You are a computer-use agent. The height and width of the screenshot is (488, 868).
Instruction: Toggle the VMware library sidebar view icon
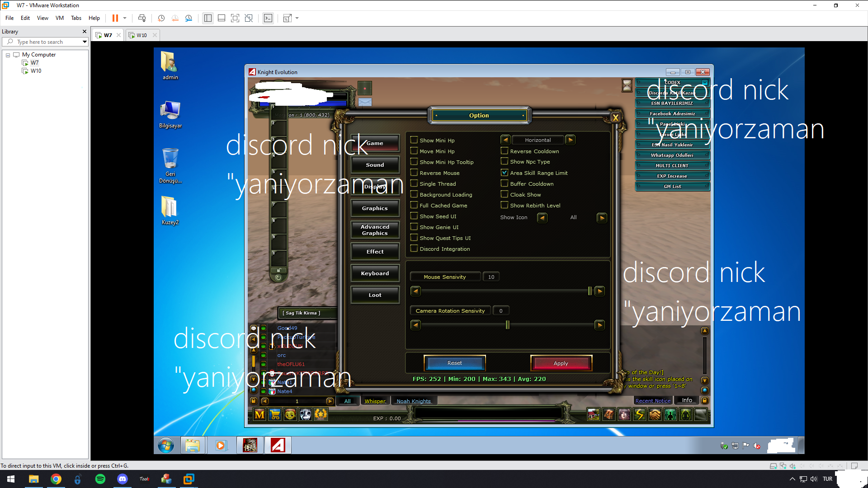(208, 18)
